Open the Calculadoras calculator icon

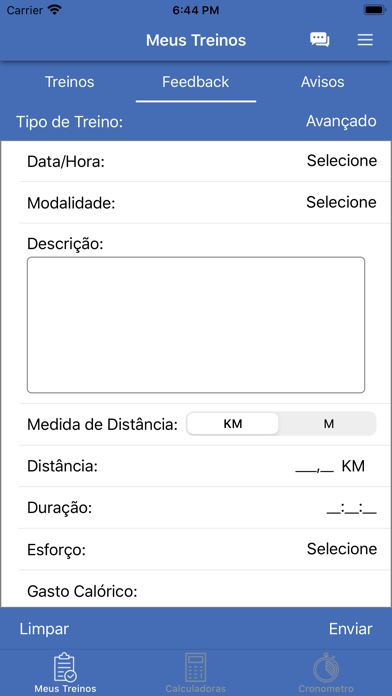(196, 667)
